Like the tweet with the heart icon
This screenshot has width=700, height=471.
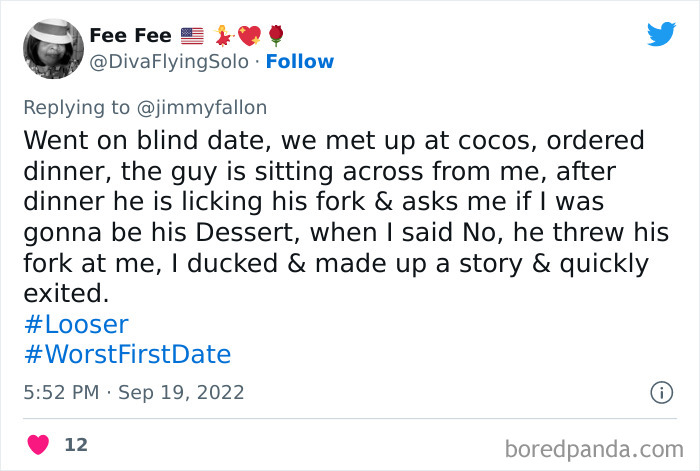click(x=38, y=444)
